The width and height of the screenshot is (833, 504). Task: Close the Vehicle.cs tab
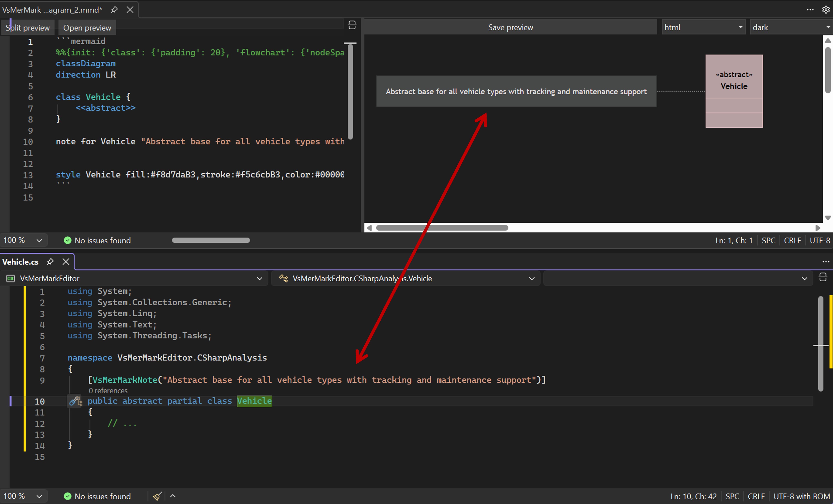coord(66,262)
